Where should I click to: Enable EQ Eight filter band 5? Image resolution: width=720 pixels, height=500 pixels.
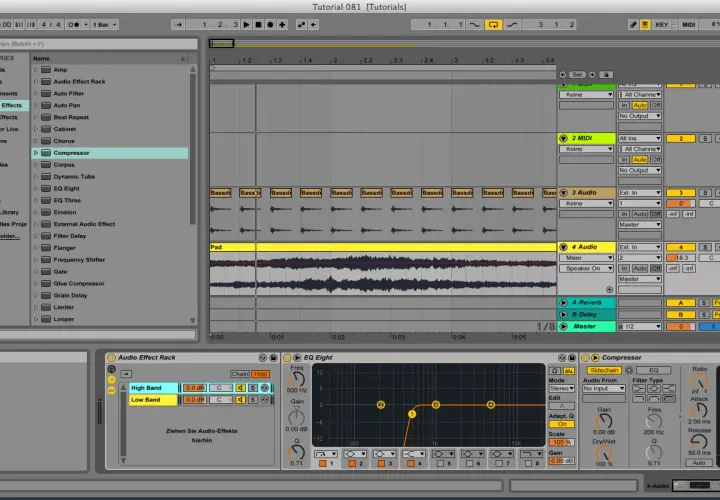440,464
